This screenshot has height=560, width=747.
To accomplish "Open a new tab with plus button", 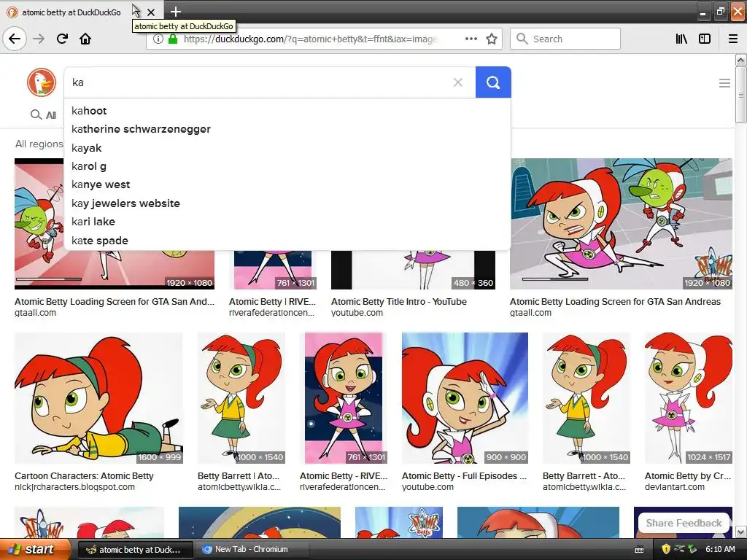I will (x=175, y=12).
